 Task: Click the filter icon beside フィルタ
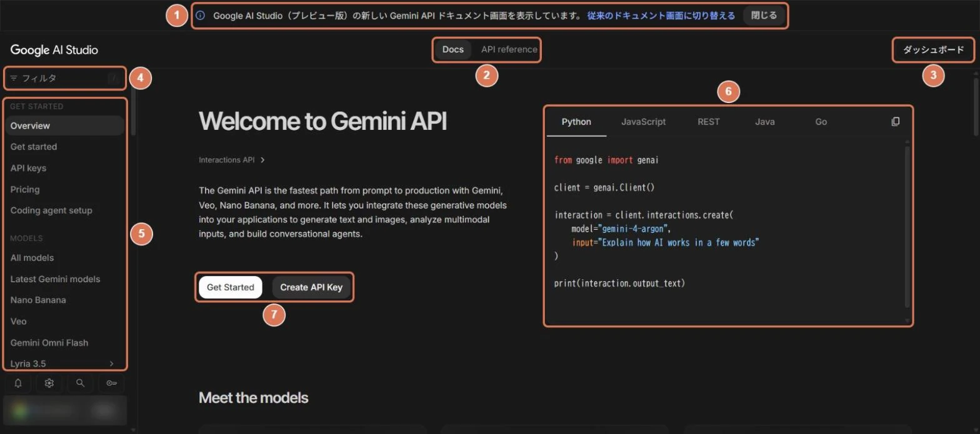[x=14, y=78]
